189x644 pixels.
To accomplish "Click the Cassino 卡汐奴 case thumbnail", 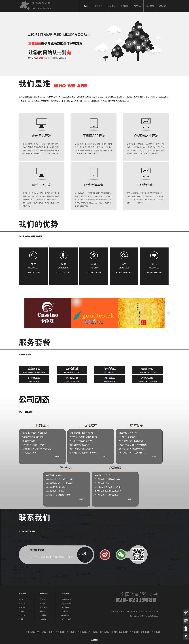I will tap(48, 313).
